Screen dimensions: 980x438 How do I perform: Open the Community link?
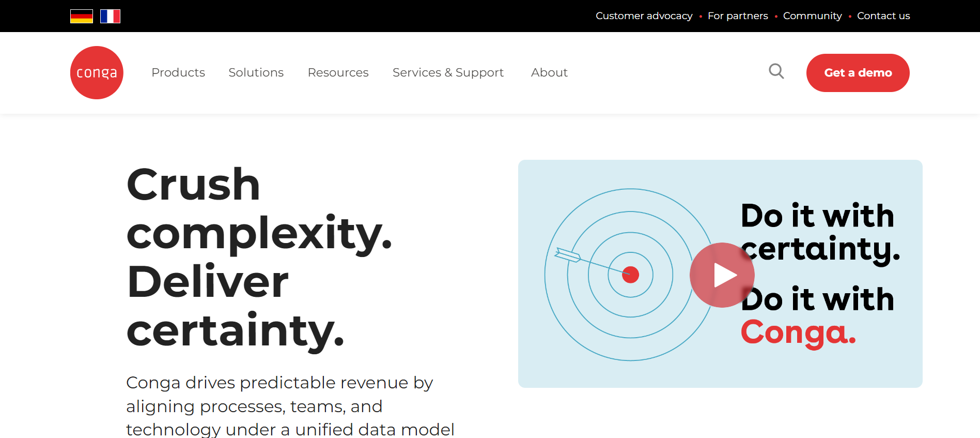(x=813, y=16)
